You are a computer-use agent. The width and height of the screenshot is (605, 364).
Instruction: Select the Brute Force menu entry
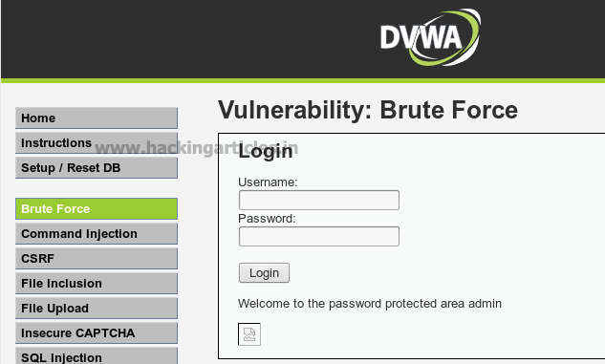point(97,209)
